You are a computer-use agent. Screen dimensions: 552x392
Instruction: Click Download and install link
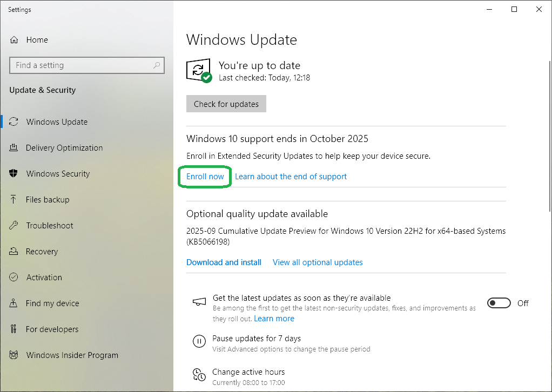pos(224,262)
